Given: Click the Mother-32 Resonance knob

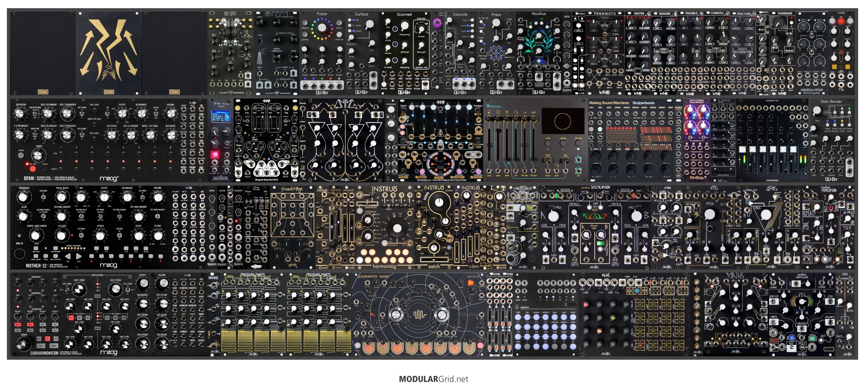Looking at the screenshot, I should pyautogui.click(x=127, y=197).
